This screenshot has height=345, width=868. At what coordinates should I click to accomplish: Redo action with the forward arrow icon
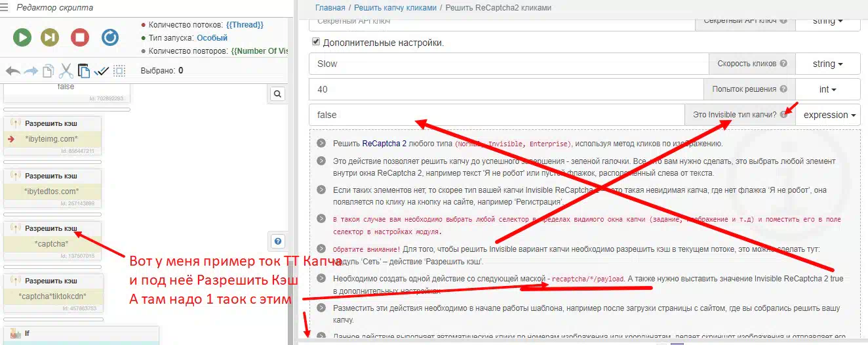(31, 71)
